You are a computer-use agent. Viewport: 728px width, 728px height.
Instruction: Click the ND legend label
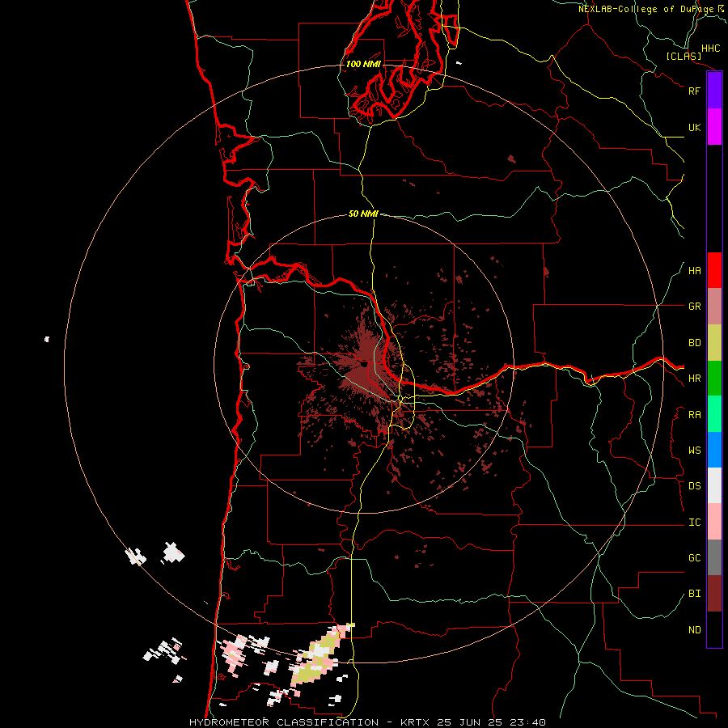(694, 630)
